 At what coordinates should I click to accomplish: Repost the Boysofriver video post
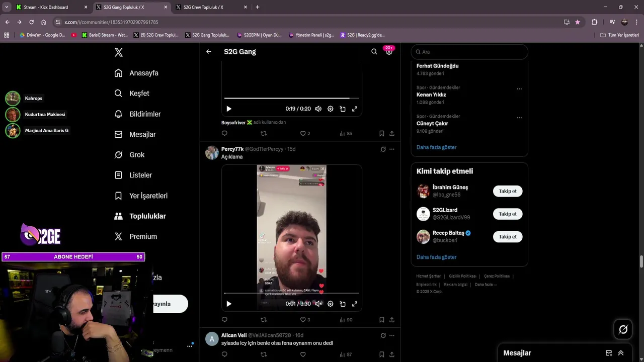(x=264, y=133)
